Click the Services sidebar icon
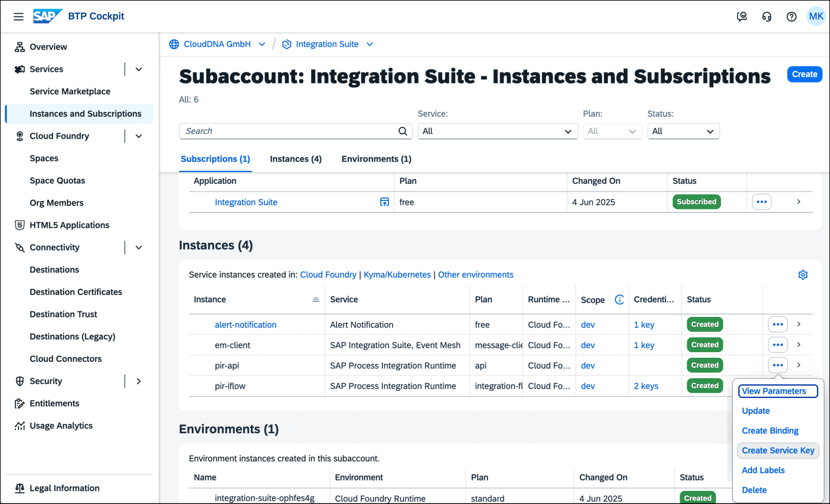830x504 pixels. [x=19, y=69]
